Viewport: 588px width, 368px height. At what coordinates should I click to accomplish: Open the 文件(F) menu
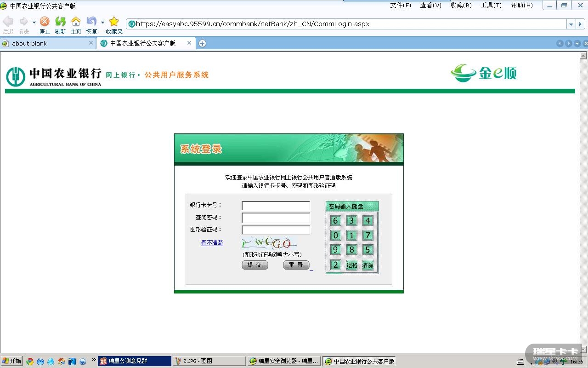[x=400, y=5]
